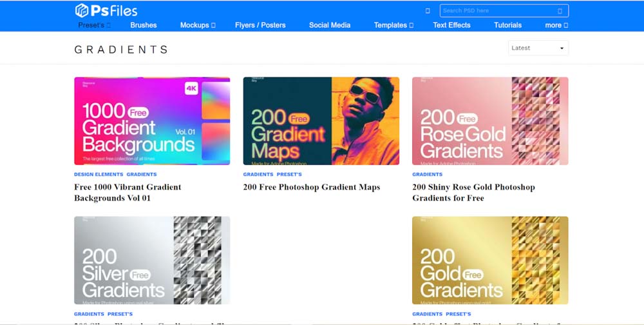Click the Design Elements category tag
This screenshot has width=644, height=325.
coord(98,174)
